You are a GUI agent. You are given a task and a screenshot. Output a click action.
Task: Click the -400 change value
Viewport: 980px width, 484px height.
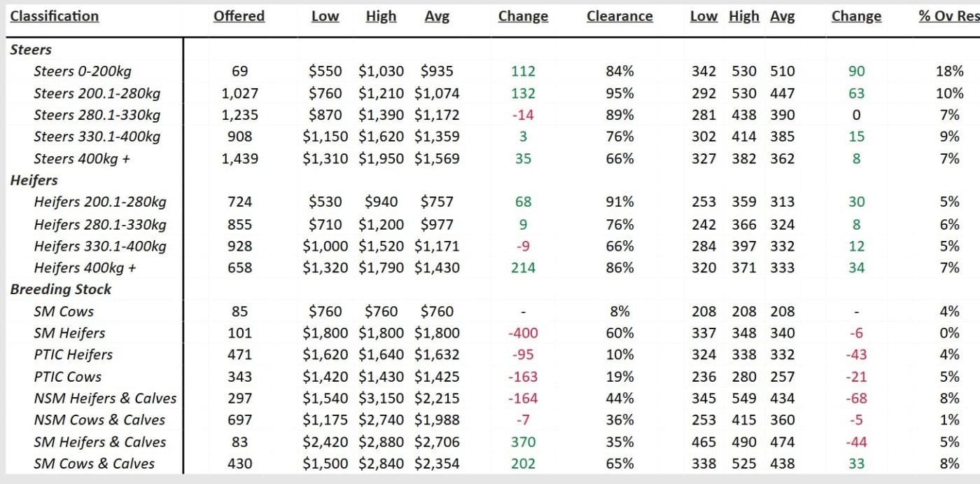[523, 333]
